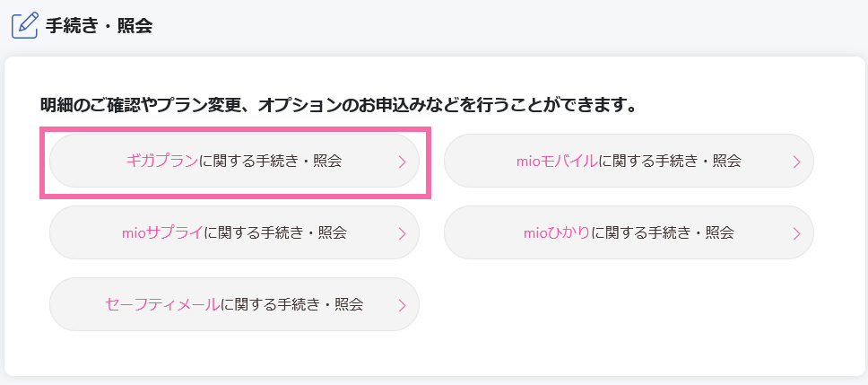Image resolution: width=868 pixels, height=385 pixels.
Task: Click the chevron arrow on セーフティメール button
Action: 403,305
